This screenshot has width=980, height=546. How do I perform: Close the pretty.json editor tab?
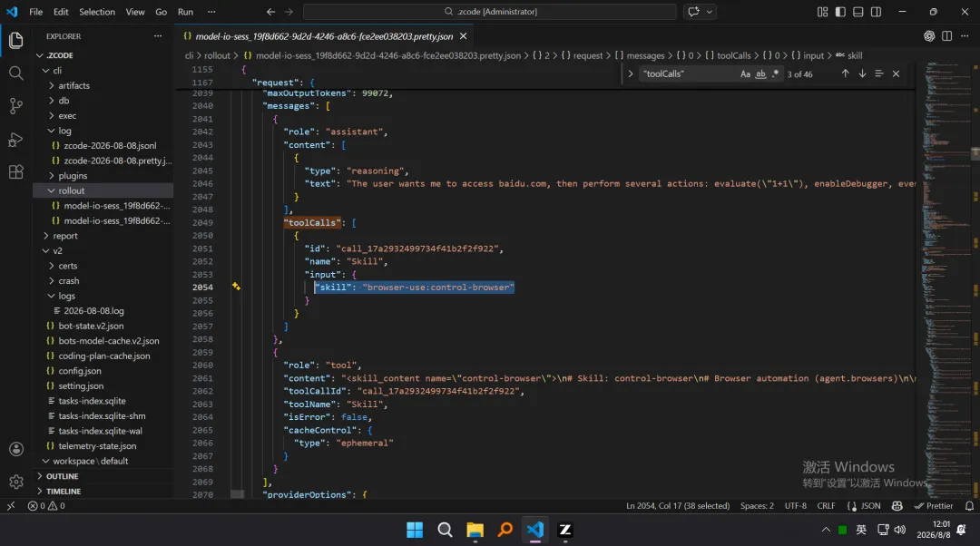click(463, 36)
